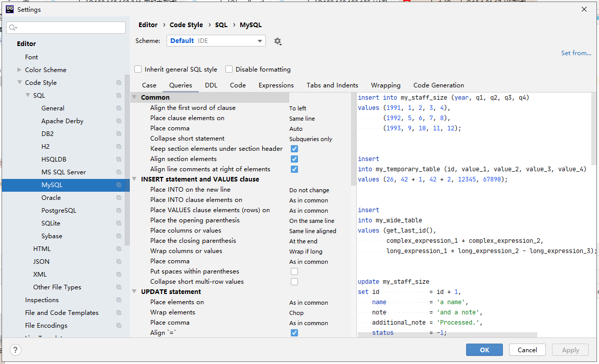Open the Code tab
This screenshot has height=364, width=599.
click(x=238, y=85)
